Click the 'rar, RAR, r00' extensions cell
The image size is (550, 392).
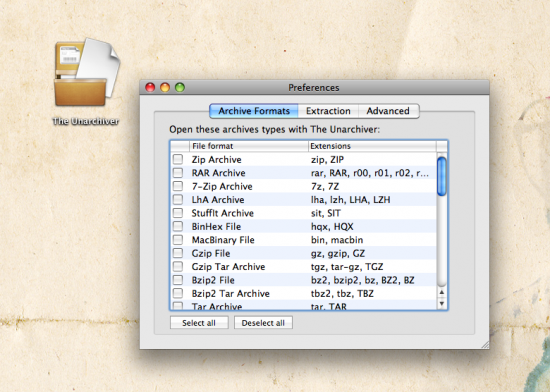[x=370, y=173]
